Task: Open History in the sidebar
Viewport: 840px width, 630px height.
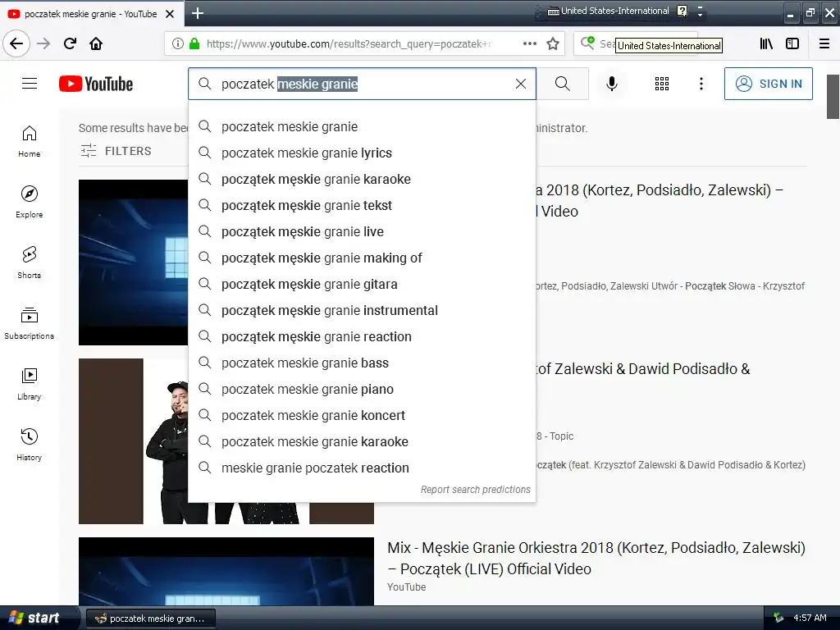Action: tap(30, 445)
